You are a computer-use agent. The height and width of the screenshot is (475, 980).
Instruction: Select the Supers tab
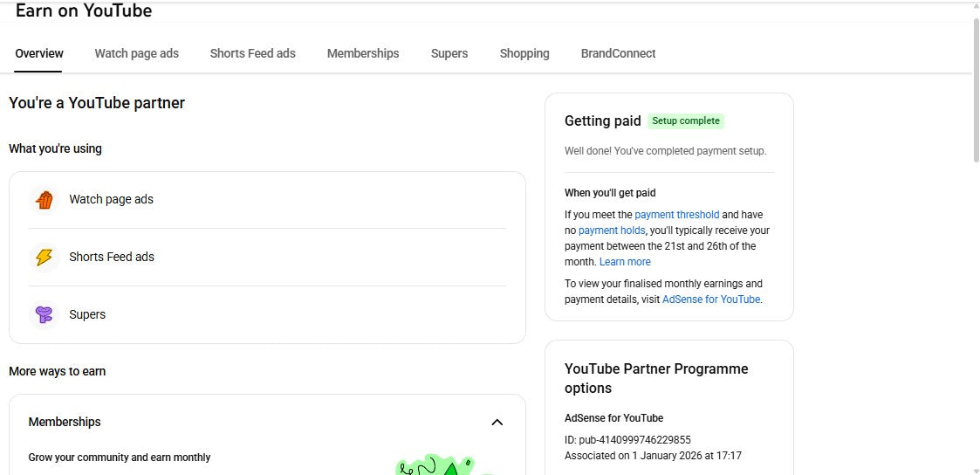click(449, 53)
